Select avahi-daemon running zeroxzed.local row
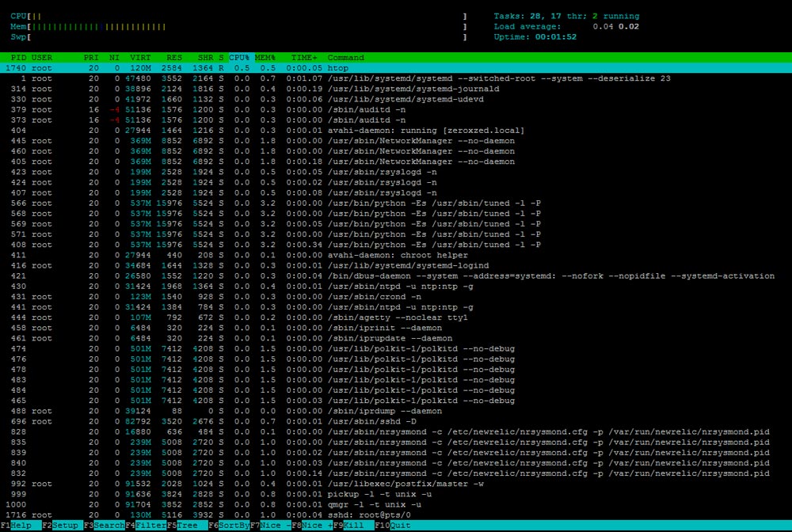Screen dimensions: 792x532 pos(396,130)
